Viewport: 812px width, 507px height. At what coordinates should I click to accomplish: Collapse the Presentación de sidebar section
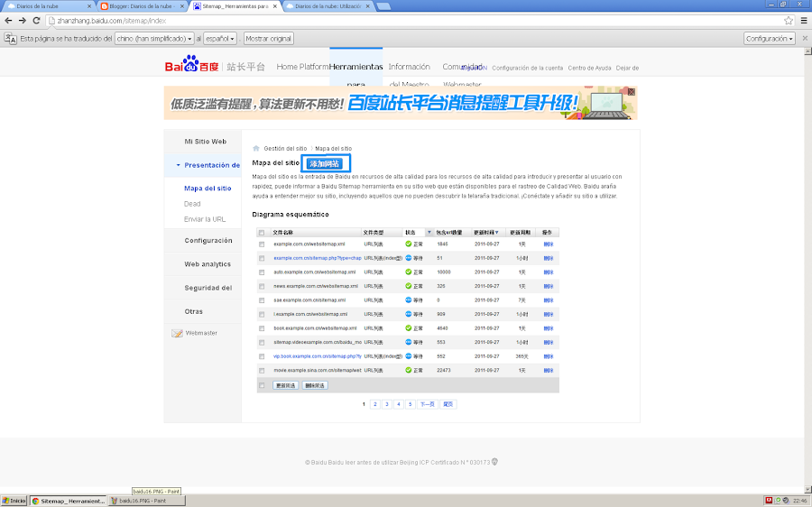click(203, 165)
